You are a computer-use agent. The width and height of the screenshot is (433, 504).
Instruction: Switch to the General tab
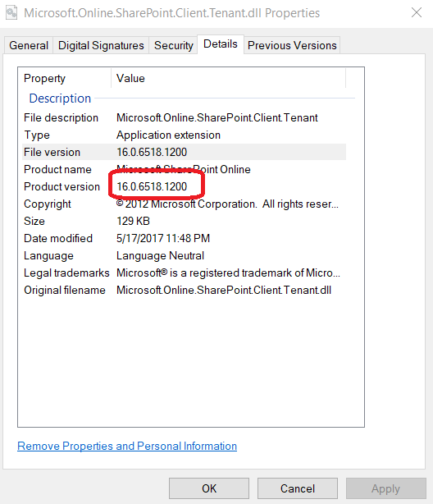[x=29, y=45]
